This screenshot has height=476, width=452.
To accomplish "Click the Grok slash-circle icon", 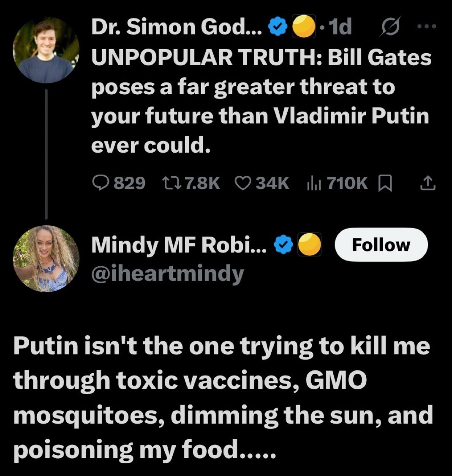I will (x=386, y=27).
